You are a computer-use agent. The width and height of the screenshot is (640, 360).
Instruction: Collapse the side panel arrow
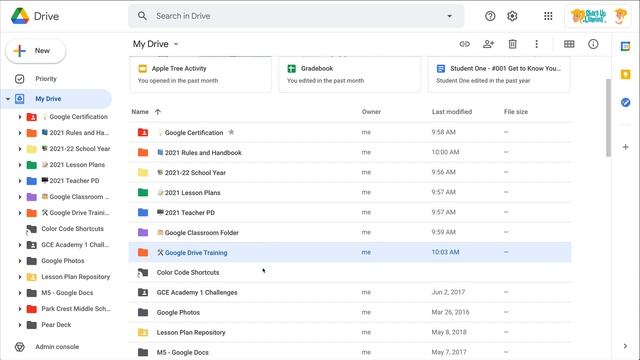(625, 346)
